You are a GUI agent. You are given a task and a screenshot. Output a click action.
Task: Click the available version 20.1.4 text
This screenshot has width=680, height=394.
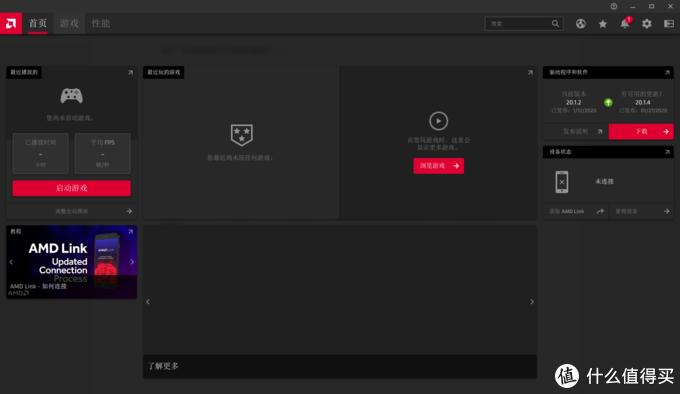tap(643, 103)
